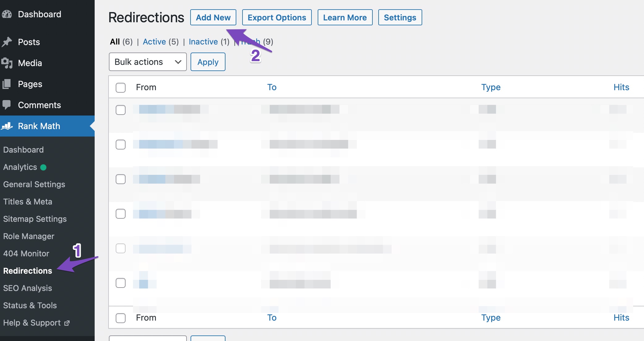
Task: Open the Bulk actions dropdown
Action: pyautogui.click(x=148, y=62)
